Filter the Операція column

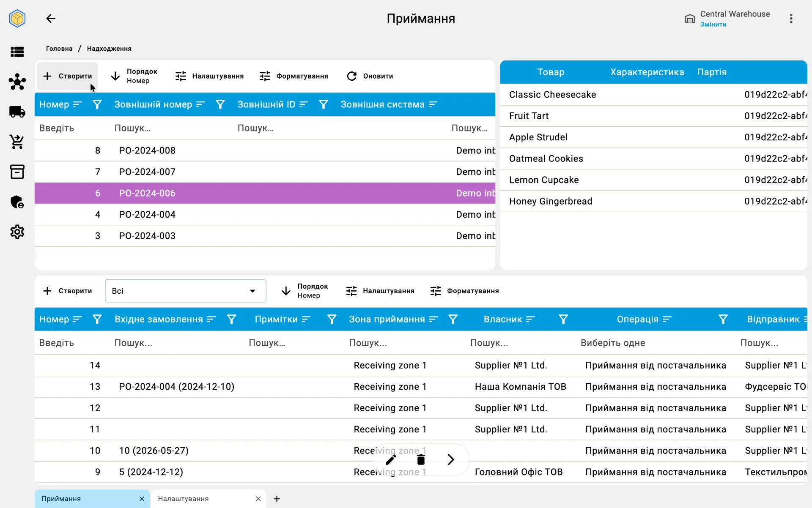(x=723, y=320)
